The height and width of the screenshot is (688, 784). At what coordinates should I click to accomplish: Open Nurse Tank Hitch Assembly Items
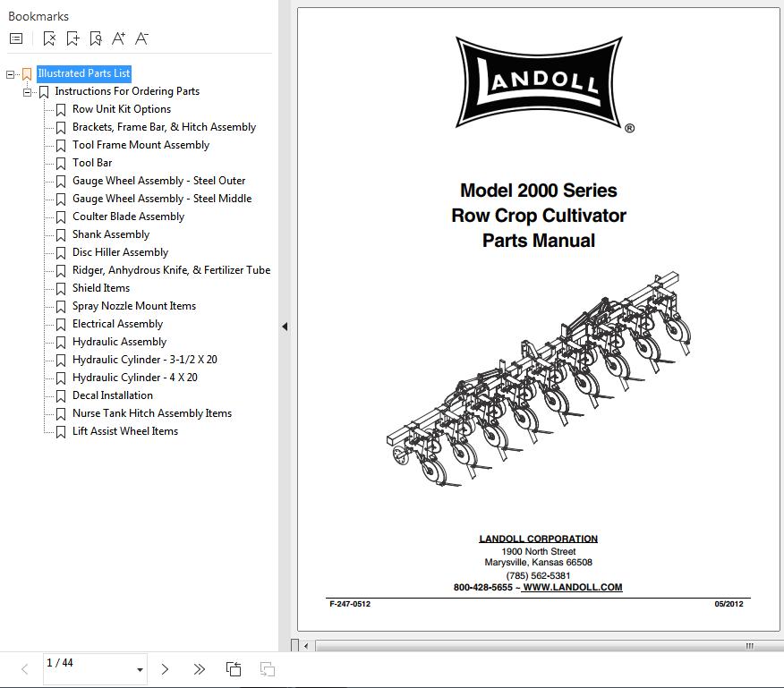click(152, 413)
